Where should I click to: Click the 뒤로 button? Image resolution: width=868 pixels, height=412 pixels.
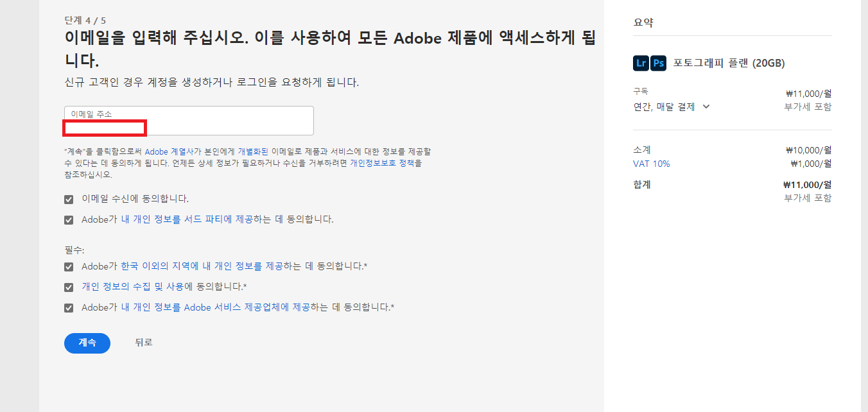144,343
